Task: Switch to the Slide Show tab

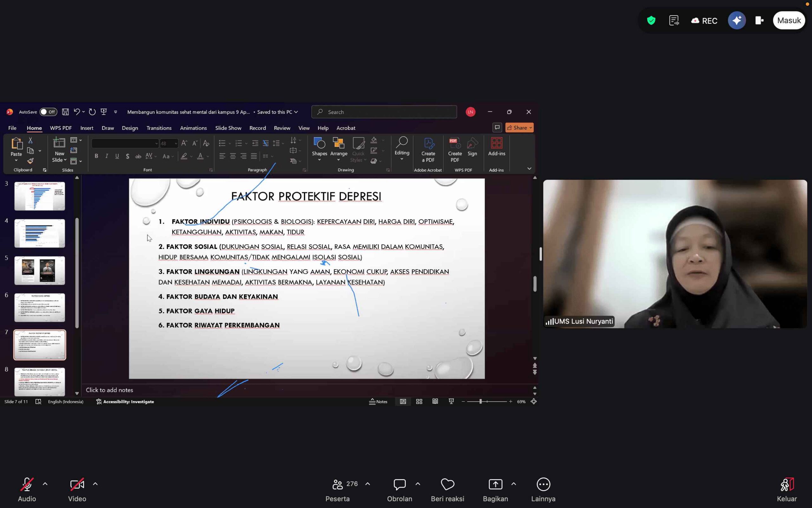Action: 228,128
